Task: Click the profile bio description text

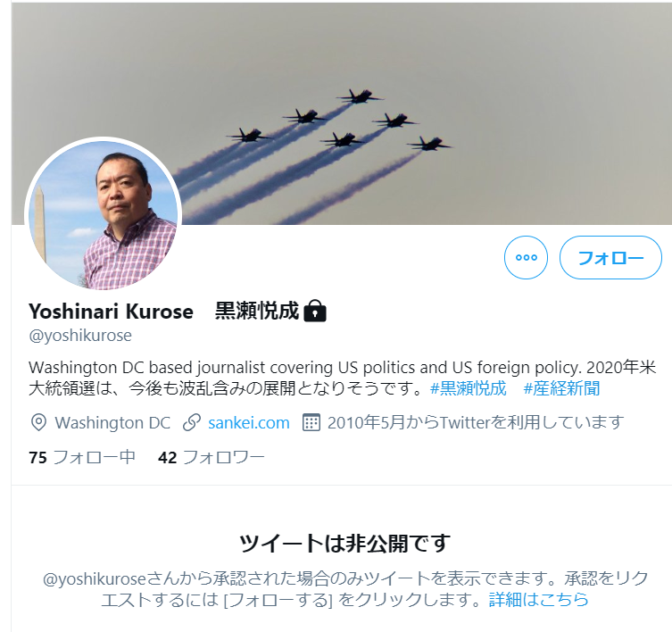Action: (342, 378)
